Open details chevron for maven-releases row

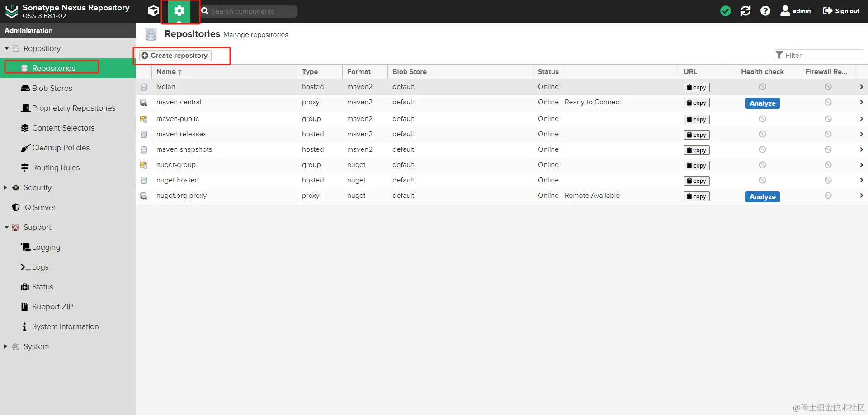click(x=861, y=134)
